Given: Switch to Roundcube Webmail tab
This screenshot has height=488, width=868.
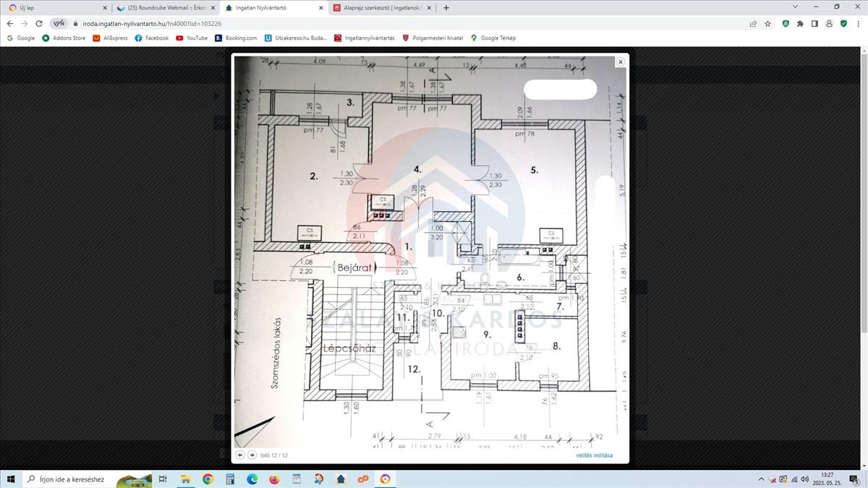Looking at the screenshot, I should click(165, 8).
